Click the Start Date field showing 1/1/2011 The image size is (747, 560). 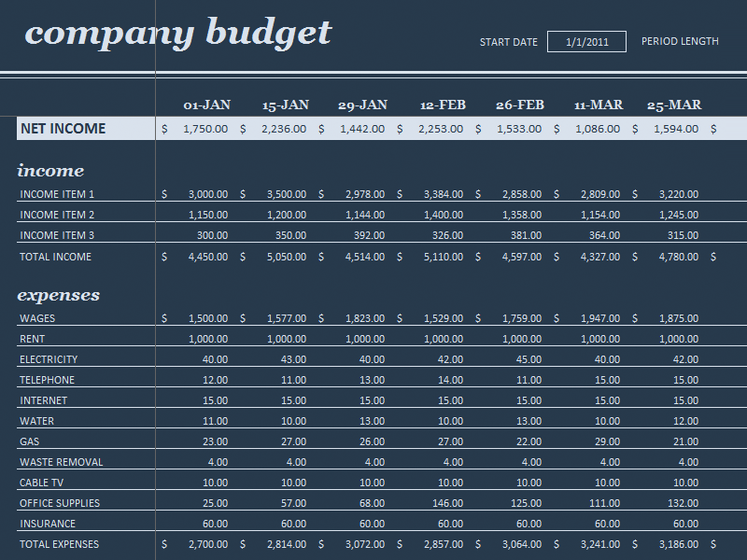(586, 42)
